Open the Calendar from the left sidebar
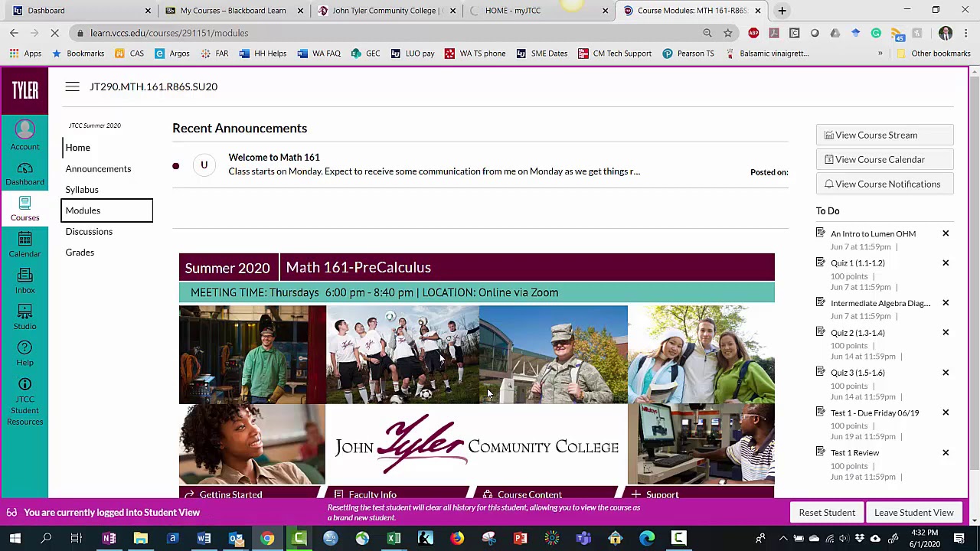The image size is (980, 551). [24, 244]
